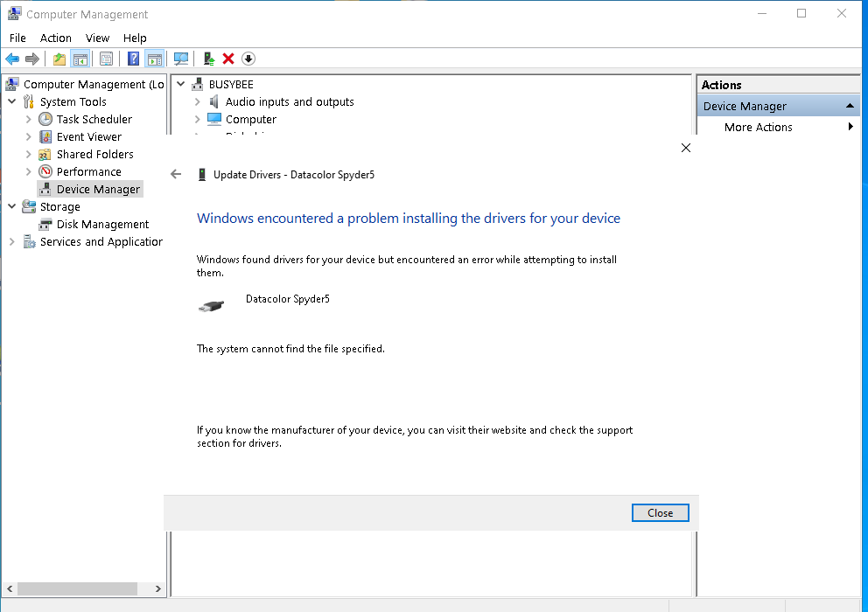
Task: Click the Task Scheduler clock icon
Action: (x=45, y=119)
